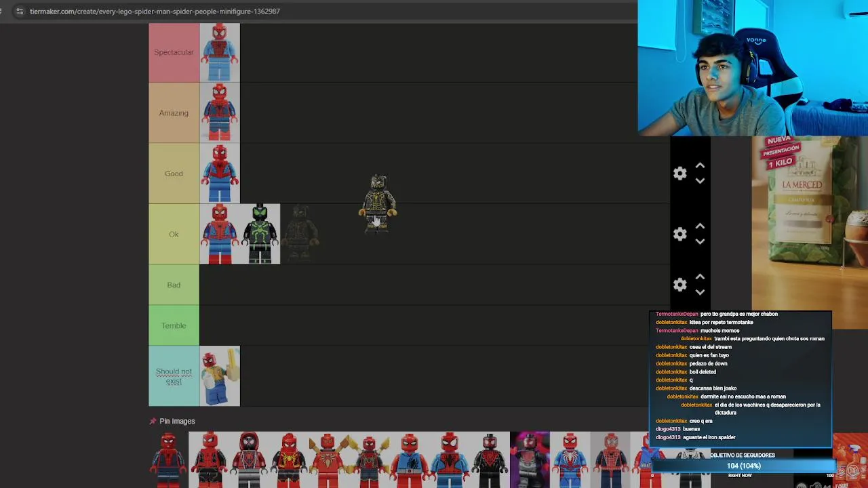Screen dimensions: 868x488
Task: Select the Bad tier label
Action: point(174,285)
